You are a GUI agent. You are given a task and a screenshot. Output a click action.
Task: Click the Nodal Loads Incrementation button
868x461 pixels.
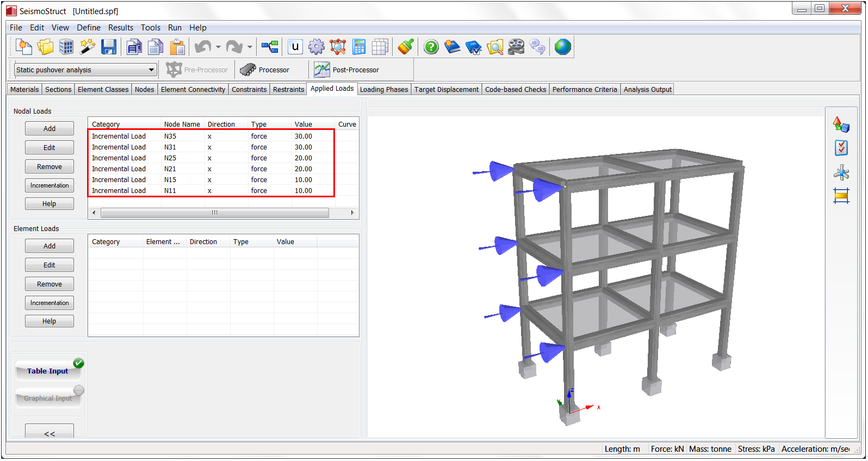(x=49, y=185)
